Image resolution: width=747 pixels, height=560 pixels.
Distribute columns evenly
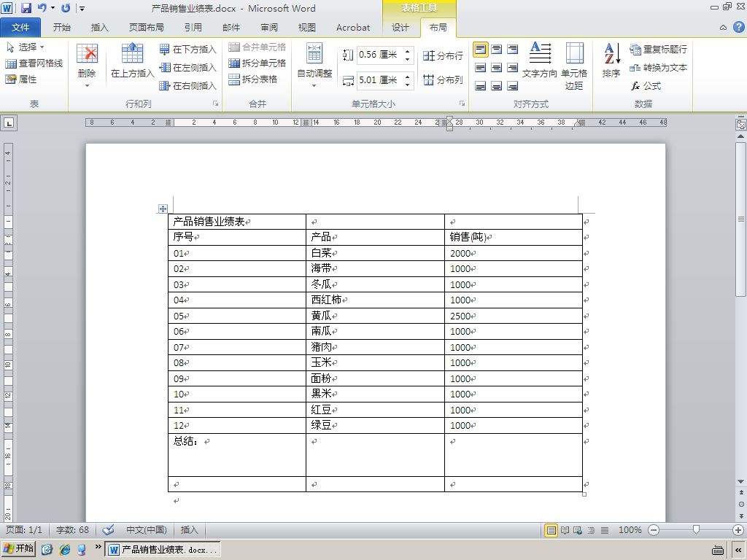point(443,79)
